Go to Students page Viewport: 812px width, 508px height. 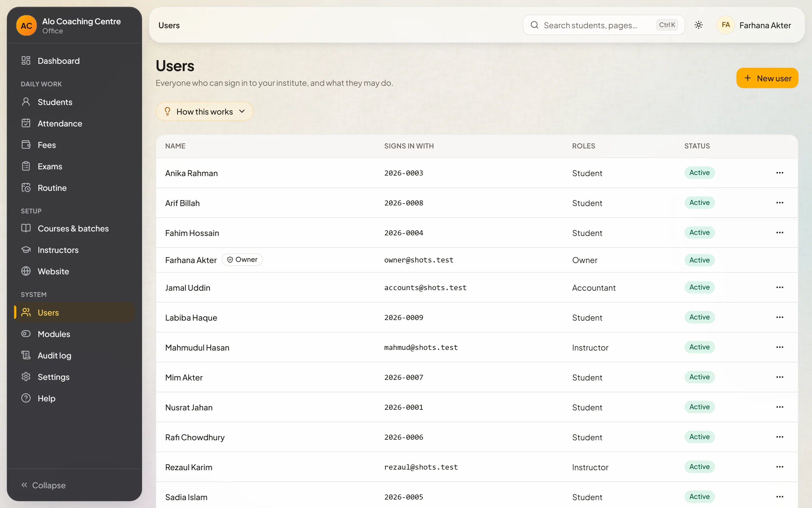click(x=74, y=102)
